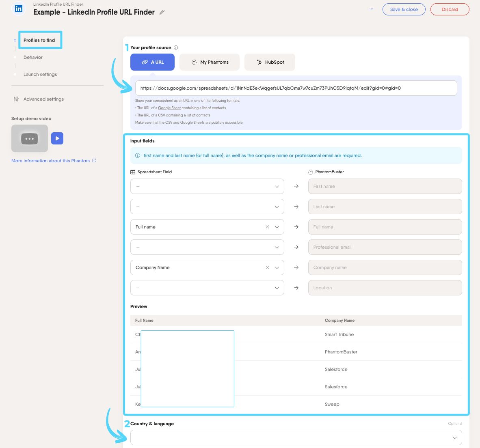Go to the Profiles to find step
The image size is (480, 448).
(x=39, y=40)
